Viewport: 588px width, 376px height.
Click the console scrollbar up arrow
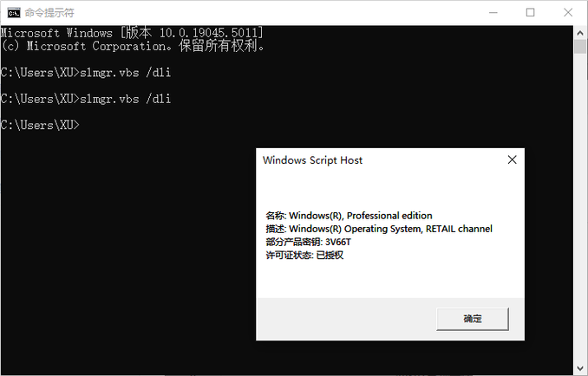pos(580,33)
